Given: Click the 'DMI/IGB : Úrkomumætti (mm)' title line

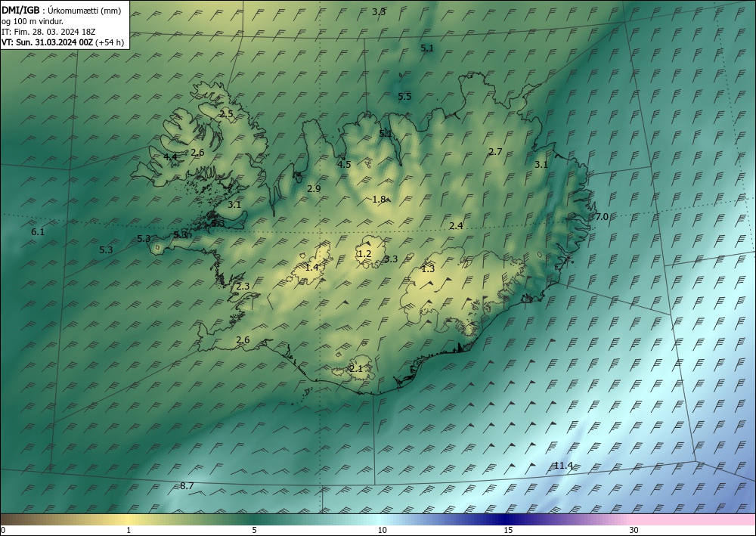Looking at the screenshot, I should [61, 10].
